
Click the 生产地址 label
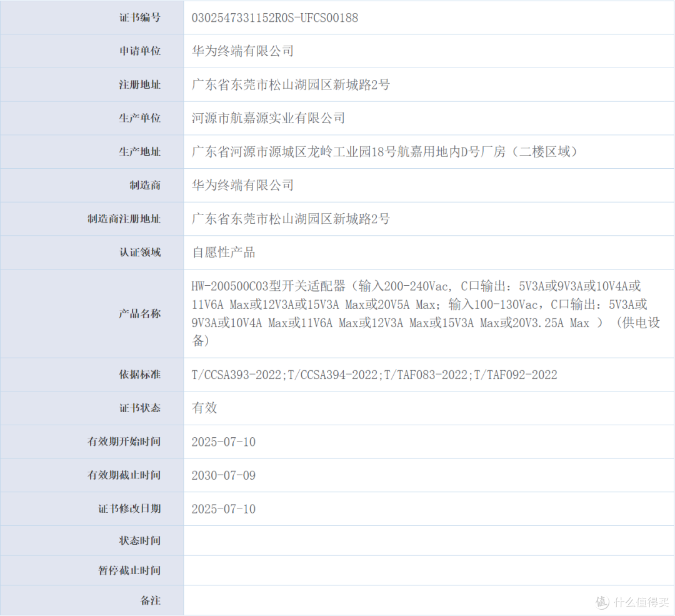pyautogui.click(x=140, y=151)
